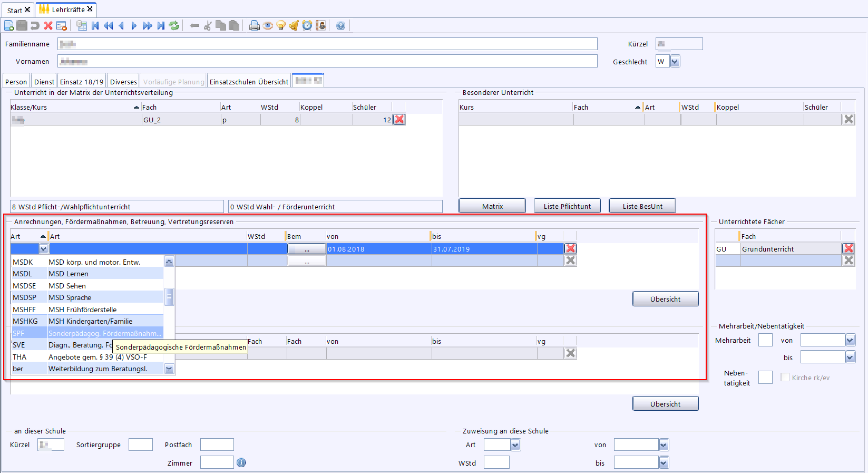This screenshot has height=473, width=868.
Task: Expand the Art dropdown in Anrechnungen row
Action: pyautogui.click(x=44, y=249)
